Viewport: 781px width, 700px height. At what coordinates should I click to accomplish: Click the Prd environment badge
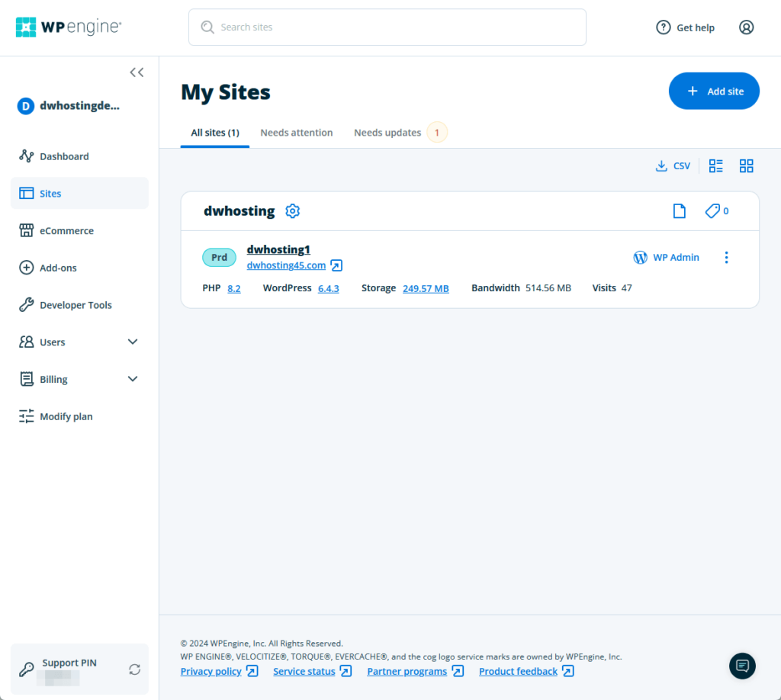(x=219, y=258)
